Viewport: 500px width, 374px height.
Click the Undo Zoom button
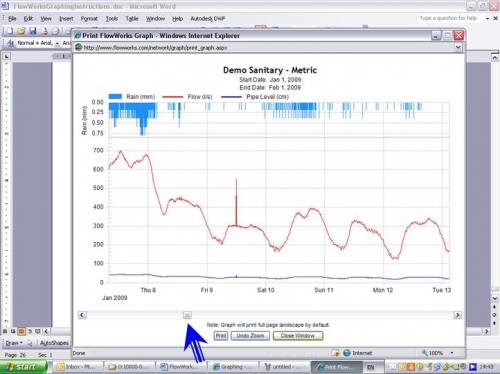pyautogui.click(x=250, y=336)
